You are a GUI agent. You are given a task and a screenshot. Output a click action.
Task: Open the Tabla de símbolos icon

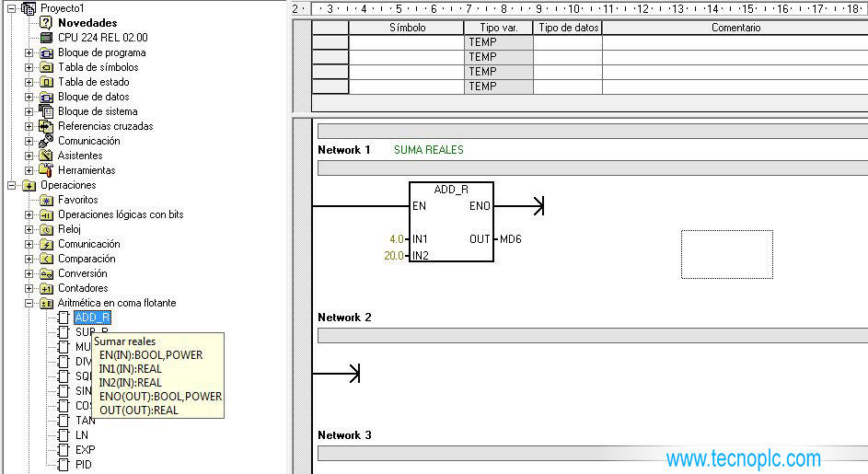point(46,67)
